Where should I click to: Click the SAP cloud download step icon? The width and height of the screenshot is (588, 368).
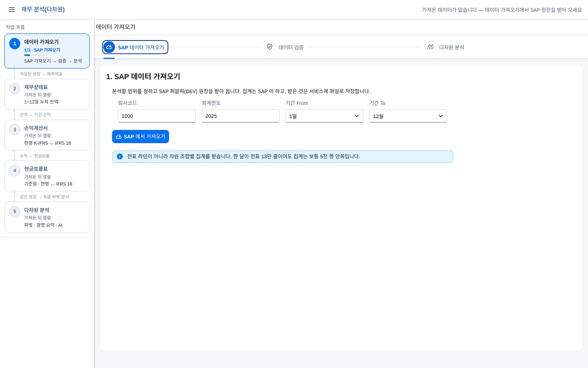tap(109, 47)
